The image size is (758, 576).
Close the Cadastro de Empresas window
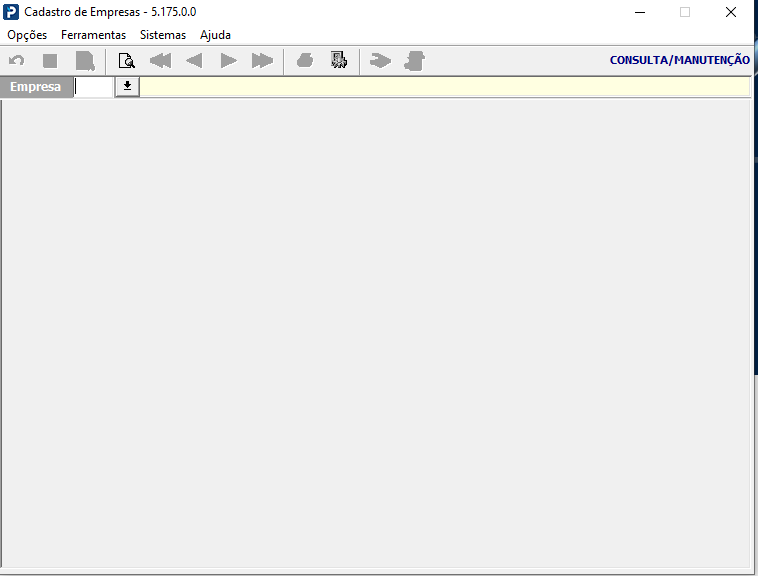pos(731,12)
